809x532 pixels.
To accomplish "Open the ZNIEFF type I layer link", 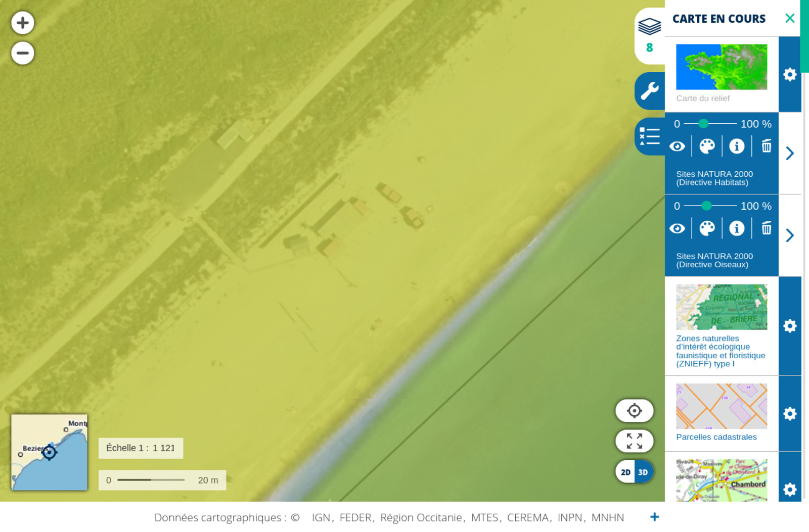I will tap(721, 351).
